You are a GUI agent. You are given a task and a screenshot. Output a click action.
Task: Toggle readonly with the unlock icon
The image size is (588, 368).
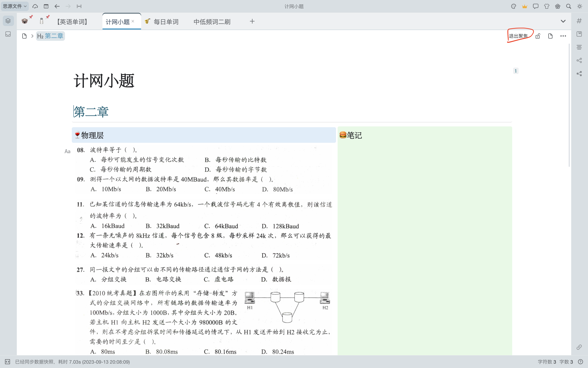(538, 36)
